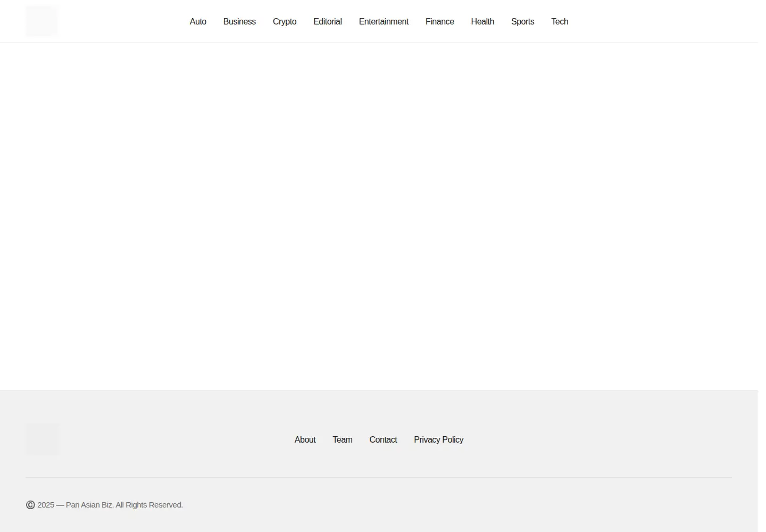766x532 pixels.
Task: Open the Sports category
Action: click(x=522, y=21)
